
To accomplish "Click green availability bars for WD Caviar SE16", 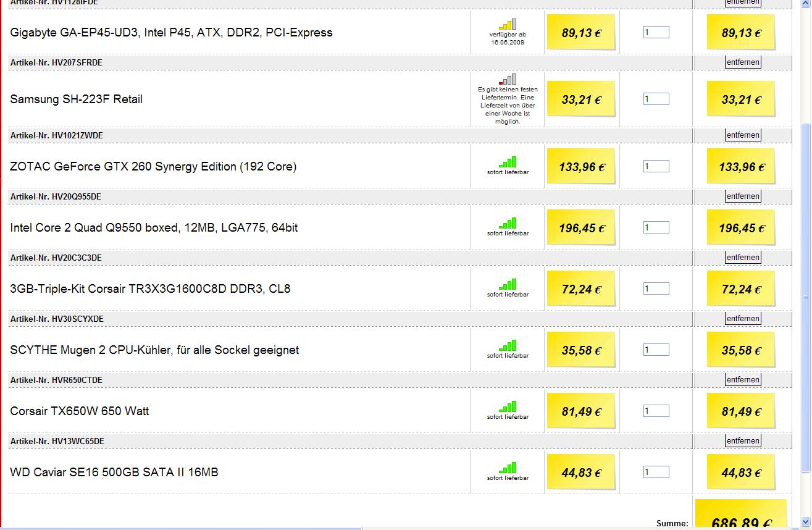I will [508, 468].
